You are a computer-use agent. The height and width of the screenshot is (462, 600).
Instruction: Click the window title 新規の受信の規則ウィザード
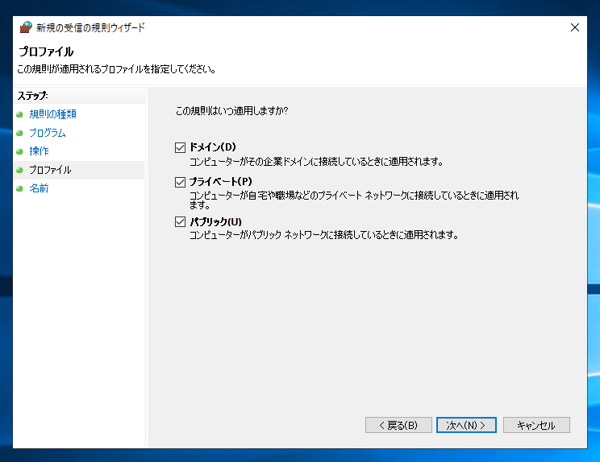tap(91, 28)
